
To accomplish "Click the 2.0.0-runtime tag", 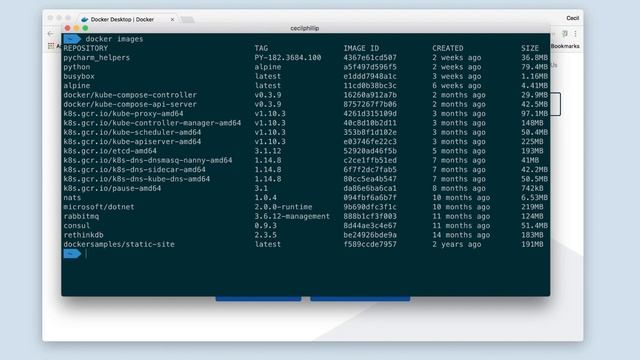I will pyautogui.click(x=283, y=207).
